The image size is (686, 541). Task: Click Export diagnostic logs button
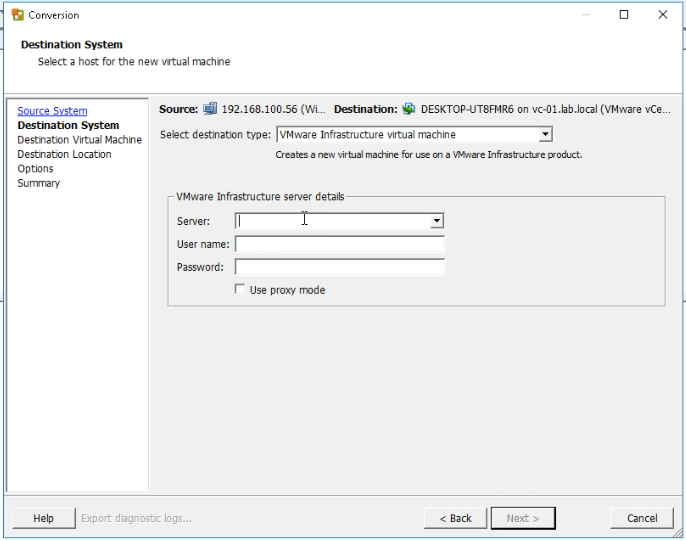136,518
